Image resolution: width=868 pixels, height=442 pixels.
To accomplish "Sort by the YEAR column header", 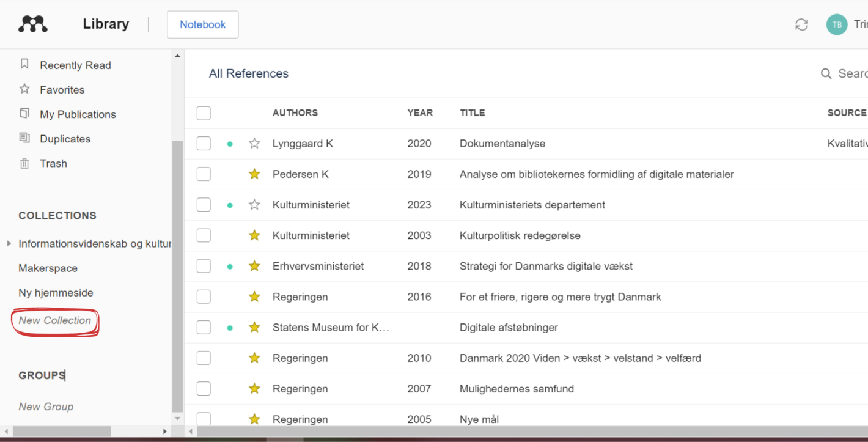I will point(420,112).
